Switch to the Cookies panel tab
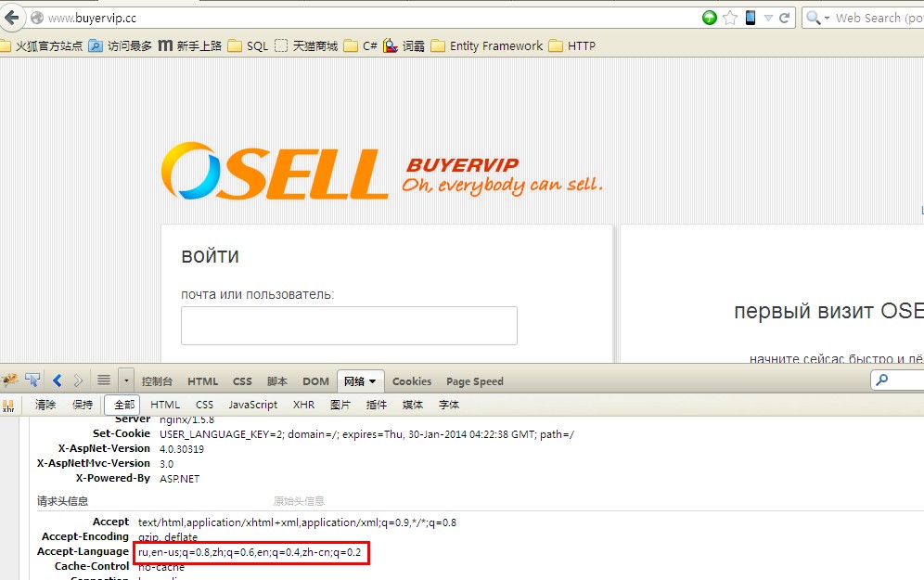Image resolution: width=924 pixels, height=580 pixels. click(x=412, y=381)
